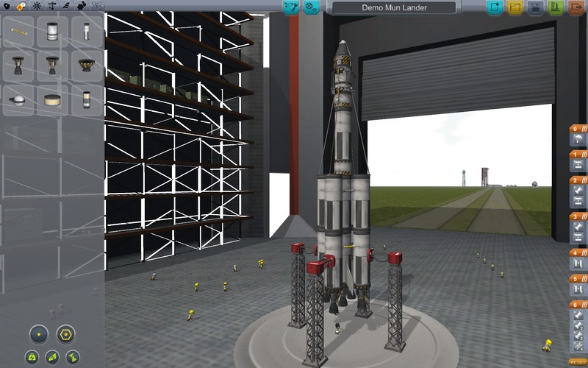Click the radial decoupler icon in stage 5
Screen dimensions: 588x368
[578, 289]
